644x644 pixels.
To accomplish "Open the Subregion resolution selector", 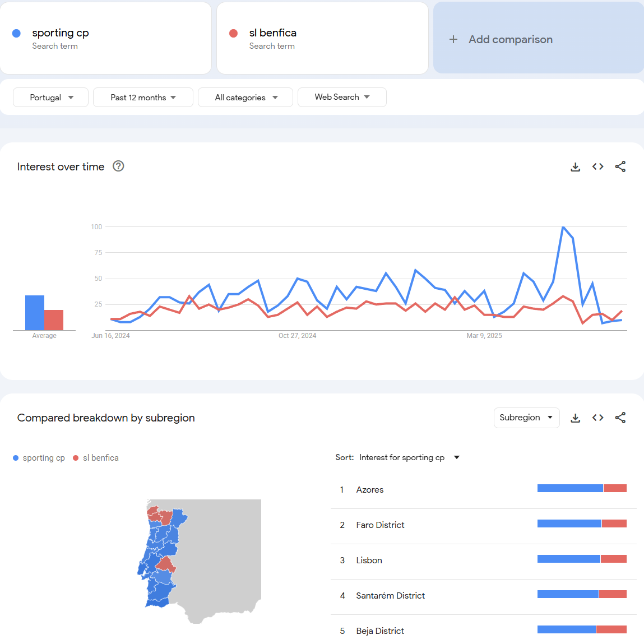I will pyautogui.click(x=526, y=418).
